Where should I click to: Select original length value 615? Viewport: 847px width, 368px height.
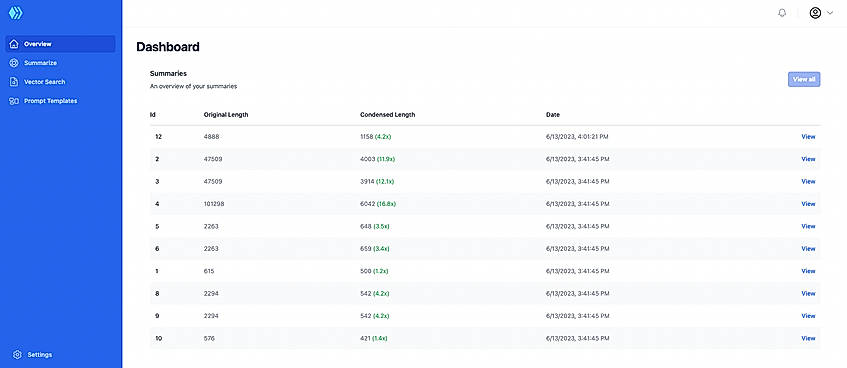[x=209, y=271]
